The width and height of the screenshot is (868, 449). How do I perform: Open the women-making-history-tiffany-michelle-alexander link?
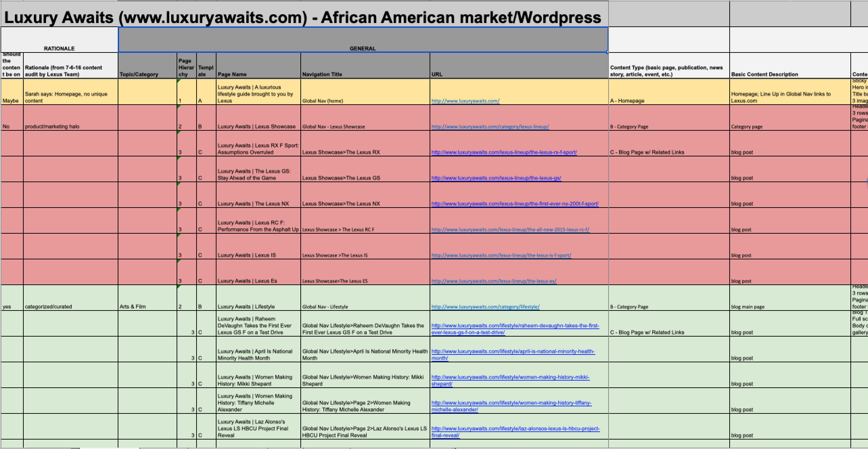[511, 406]
